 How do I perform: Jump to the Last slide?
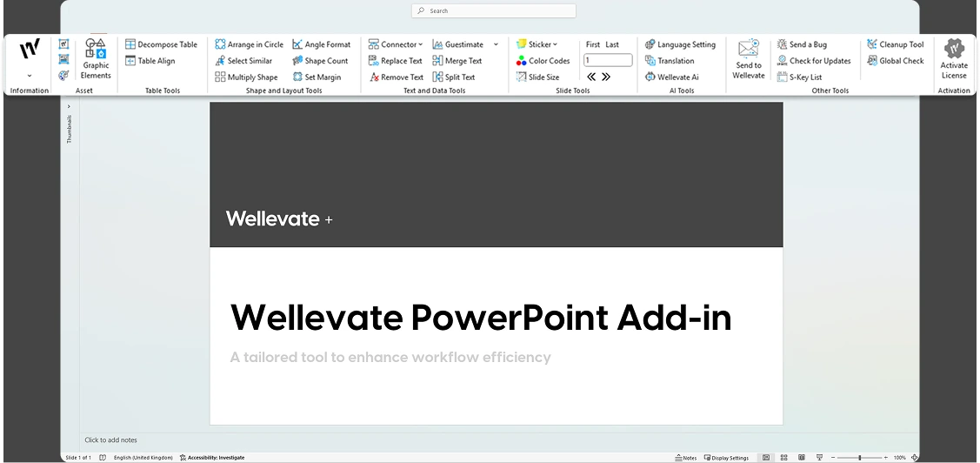click(x=612, y=44)
